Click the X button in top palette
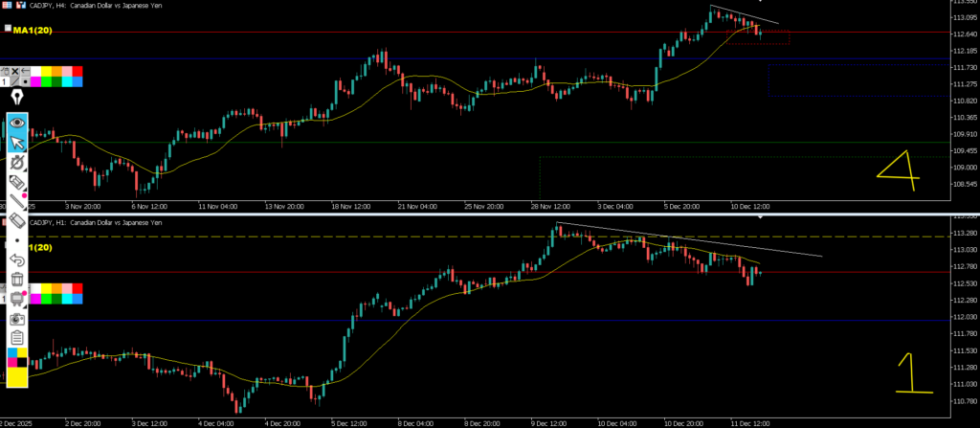This screenshot has height=428, width=980. (x=16, y=71)
